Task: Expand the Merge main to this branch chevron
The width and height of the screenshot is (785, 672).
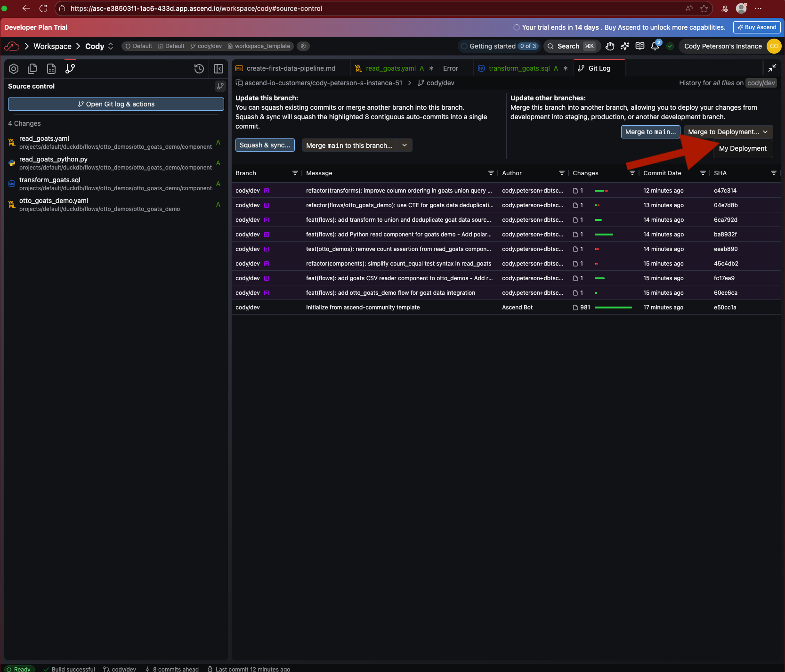Action: click(405, 145)
